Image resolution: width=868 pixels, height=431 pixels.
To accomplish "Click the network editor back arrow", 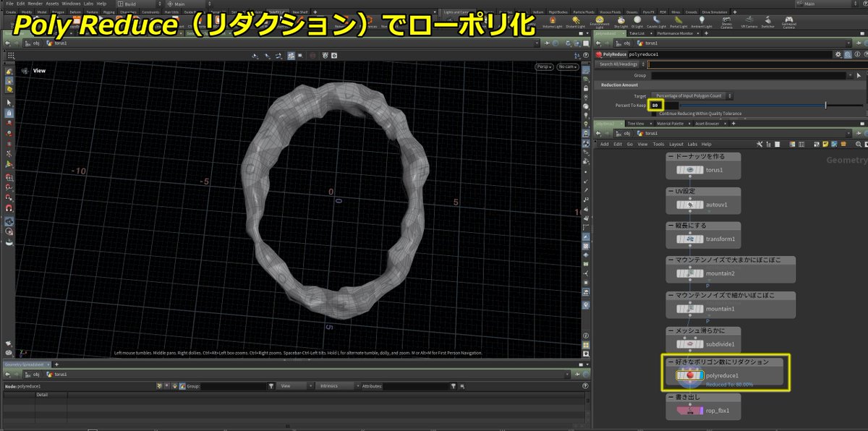I will click(597, 133).
